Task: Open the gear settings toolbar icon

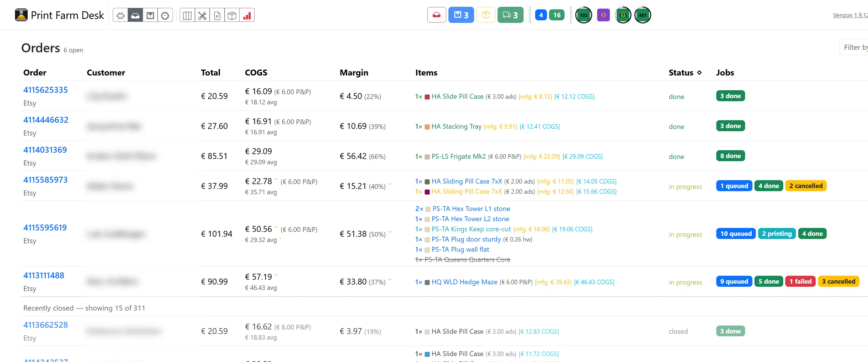Action: click(x=165, y=16)
